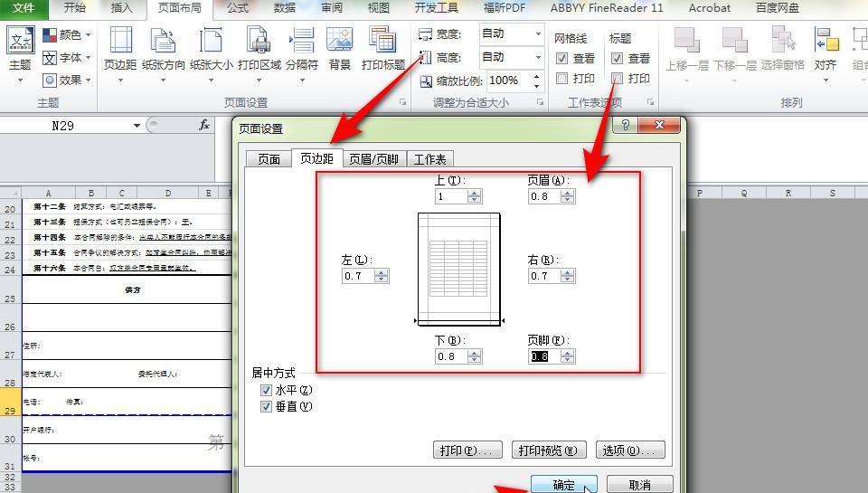Toggle 网格线 打印 gridlines print checkbox
The image size is (868, 493).
tap(561, 78)
